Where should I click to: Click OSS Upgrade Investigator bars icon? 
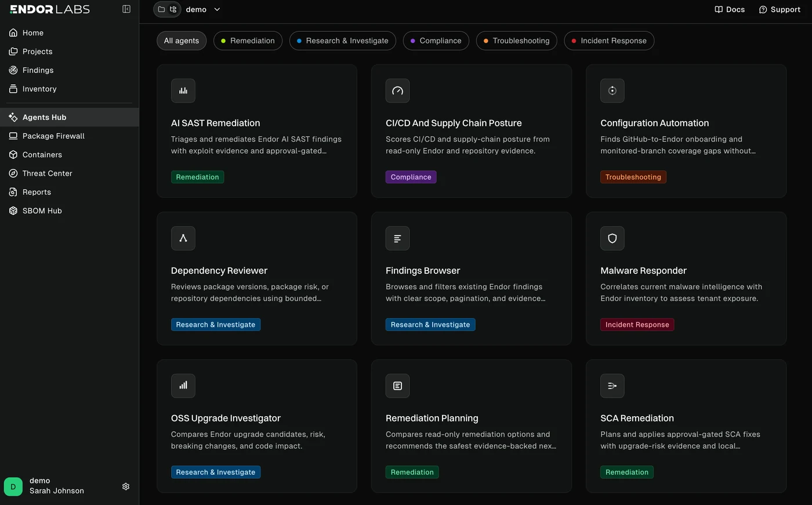click(x=183, y=385)
